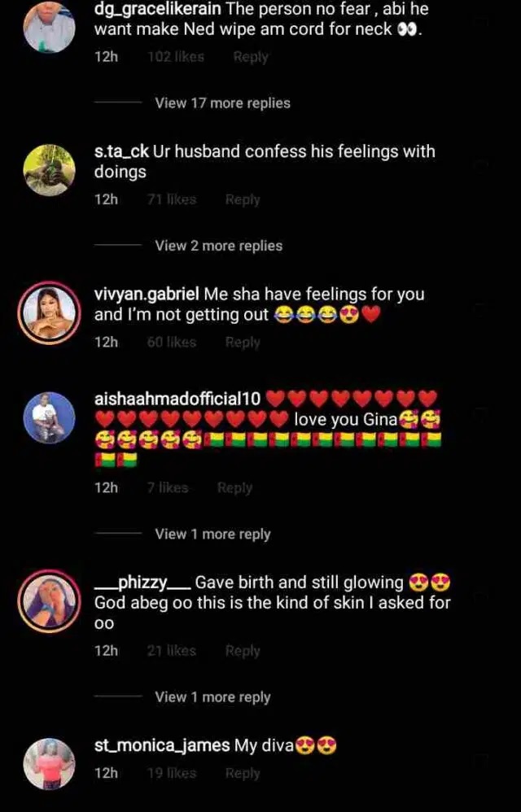The height and width of the screenshot is (812, 521).
Task: View the 21 likes on the glowing comment
Action: pyautogui.click(x=172, y=650)
